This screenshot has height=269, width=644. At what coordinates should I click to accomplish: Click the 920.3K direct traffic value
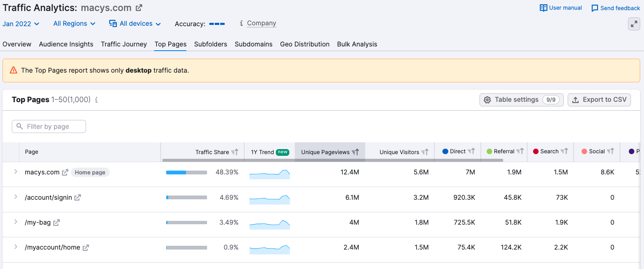pos(463,198)
